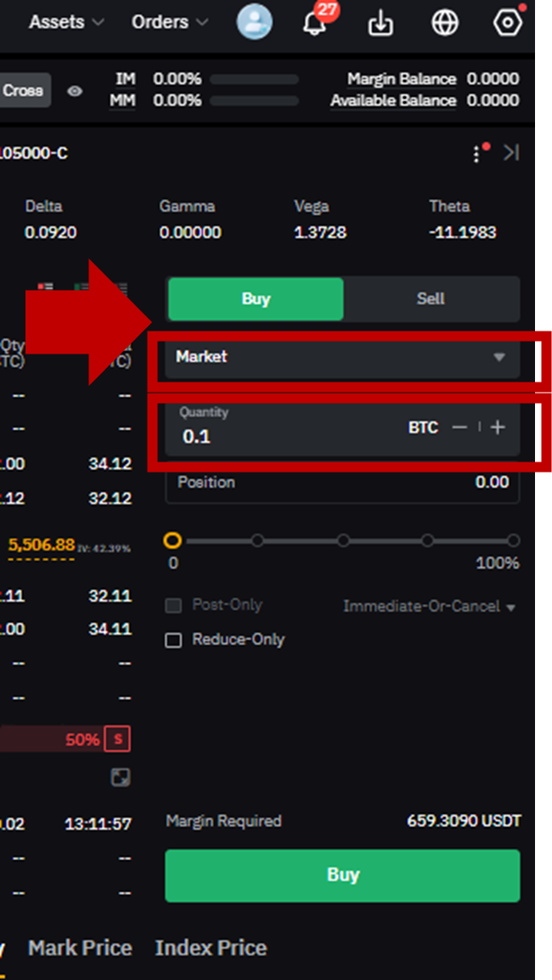
Task: Open the notifications bell with 27 badge
Action: 314,23
